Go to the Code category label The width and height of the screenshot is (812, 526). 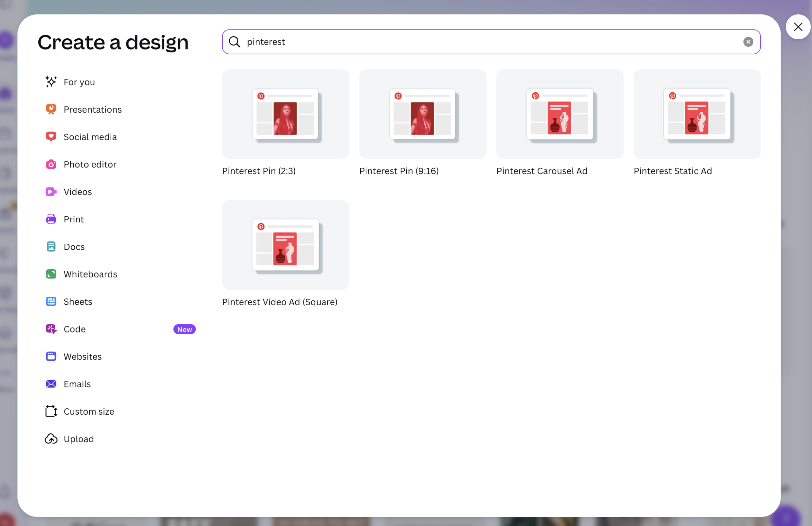click(75, 329)
